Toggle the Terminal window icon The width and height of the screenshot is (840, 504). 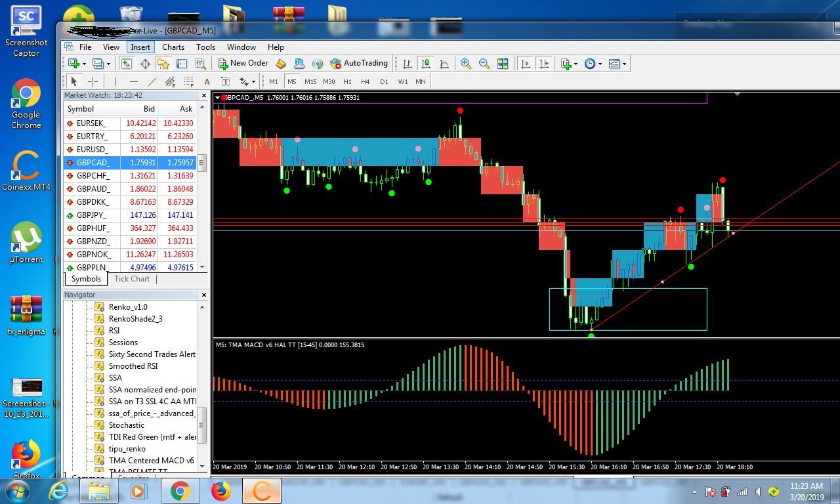[x=182, y=64]
